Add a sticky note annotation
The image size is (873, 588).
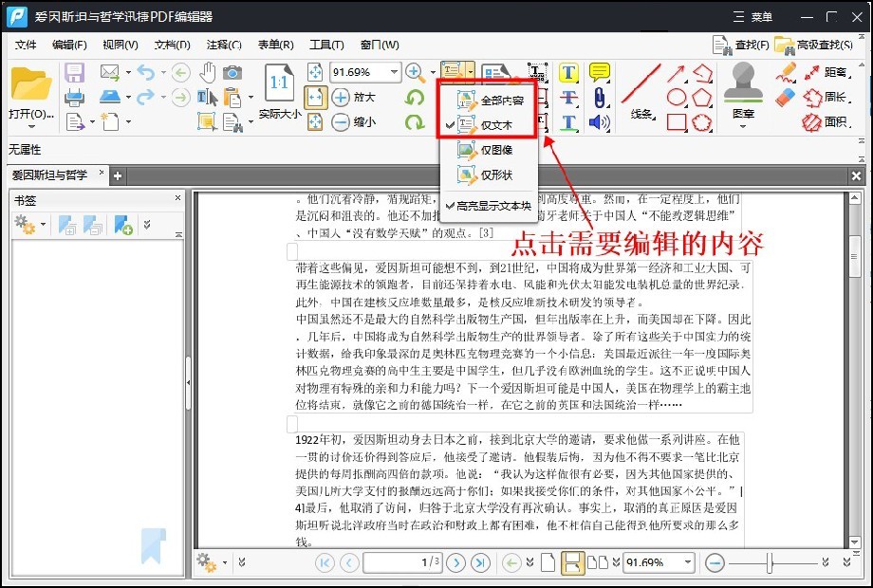tap(600, 71)
